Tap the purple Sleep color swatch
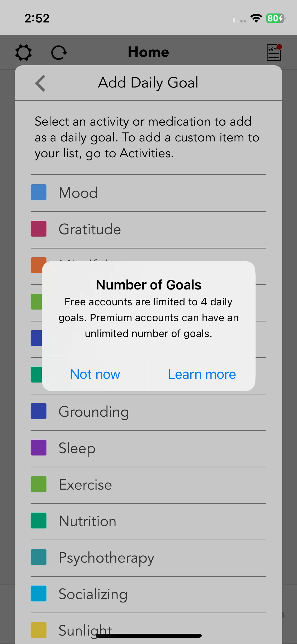Image resolution: width=297 pixels, height=644 pixels. [x=39, y=448]
